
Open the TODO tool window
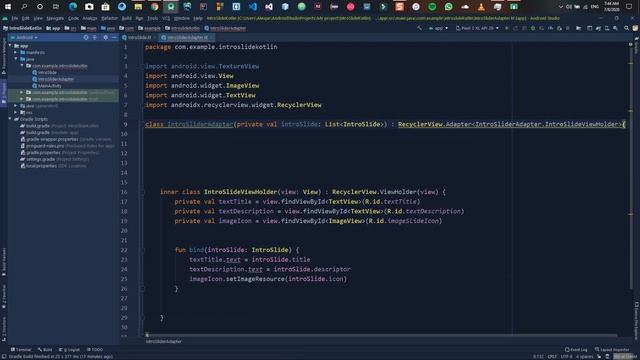95,350
